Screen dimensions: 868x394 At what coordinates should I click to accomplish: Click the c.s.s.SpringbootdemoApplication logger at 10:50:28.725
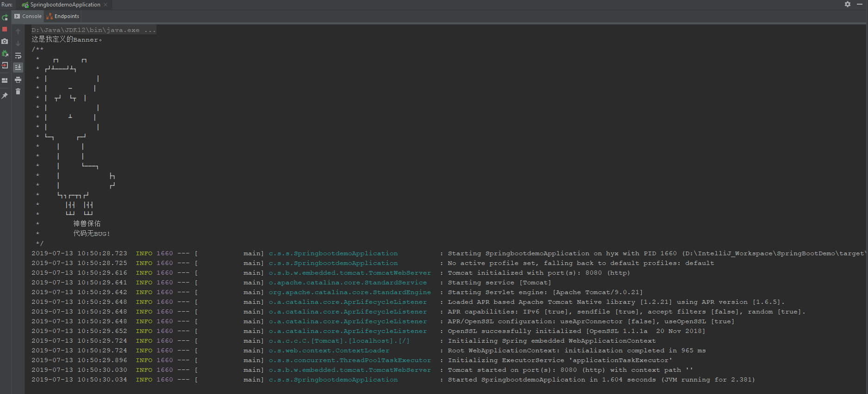[x=333, y=263]
